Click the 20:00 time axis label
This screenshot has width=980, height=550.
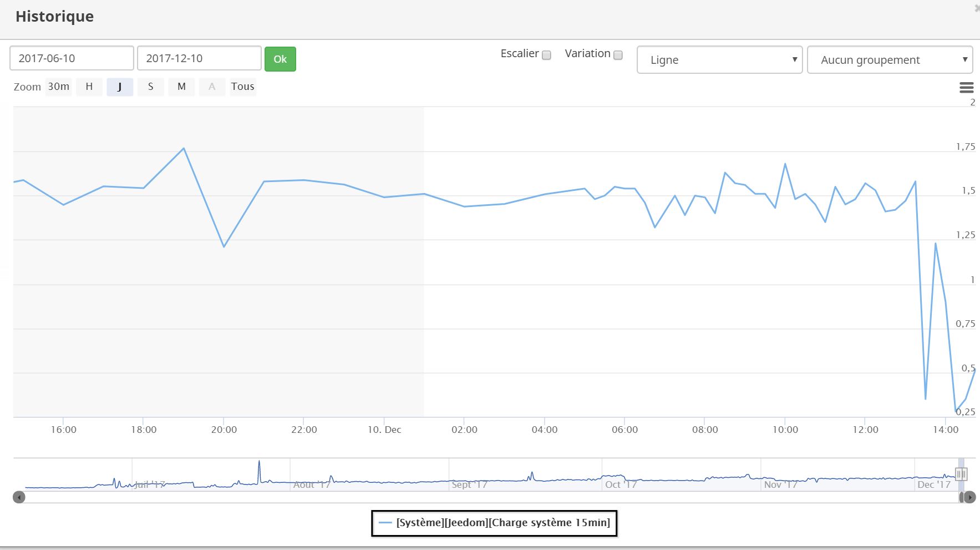coord(224,430)
